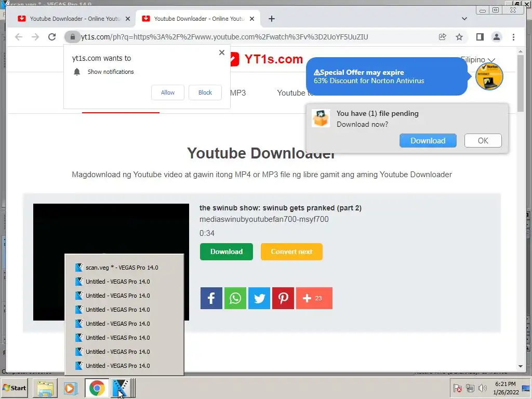This screenshot has height=399, width=532.
Task: Click the bell icon in permission prompt
Action: point(77,72)
